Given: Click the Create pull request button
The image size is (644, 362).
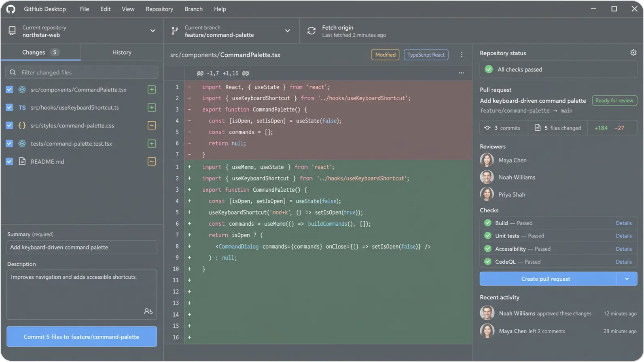Looking at the screenshot, I should click(548, 279).
